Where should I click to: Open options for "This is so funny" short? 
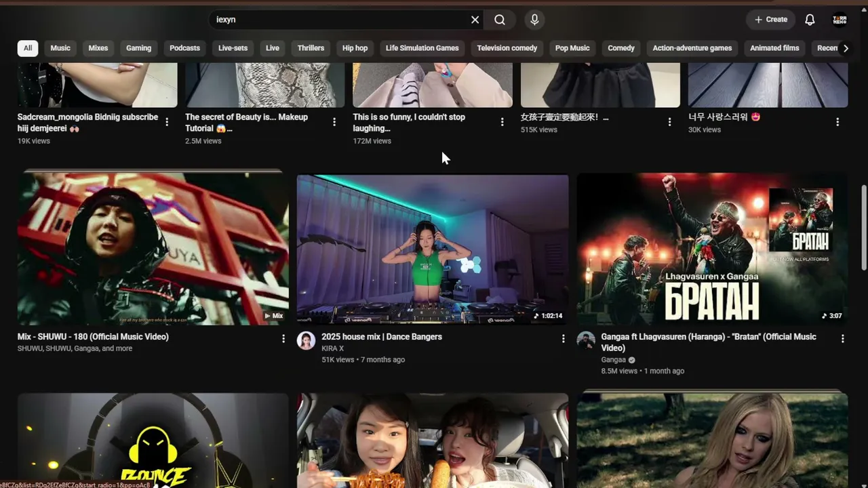point(502,122)
